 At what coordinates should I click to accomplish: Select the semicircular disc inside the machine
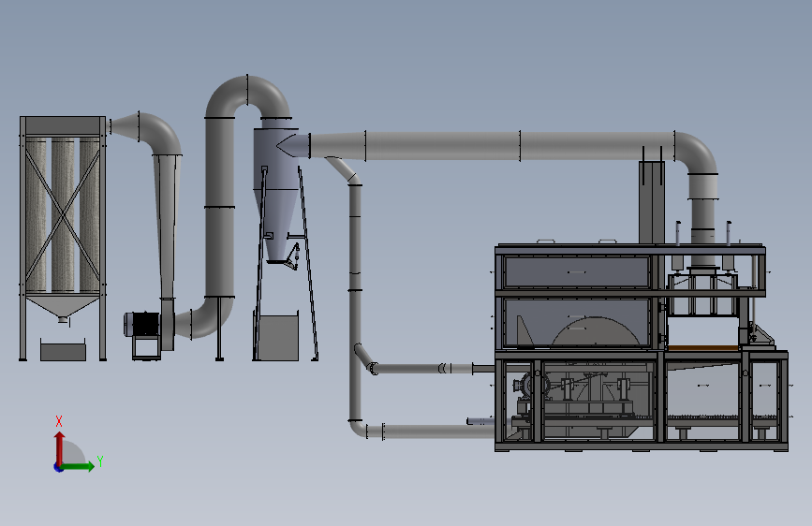[x=596, y=331]
